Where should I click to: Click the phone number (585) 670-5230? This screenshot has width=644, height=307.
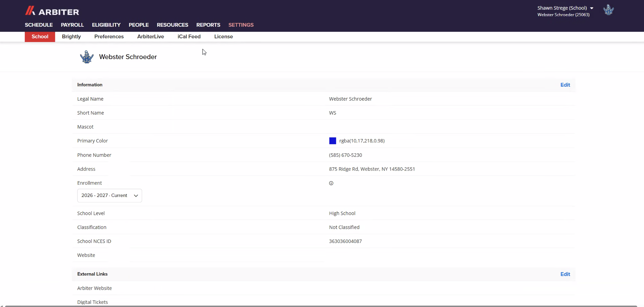[346, 155]
